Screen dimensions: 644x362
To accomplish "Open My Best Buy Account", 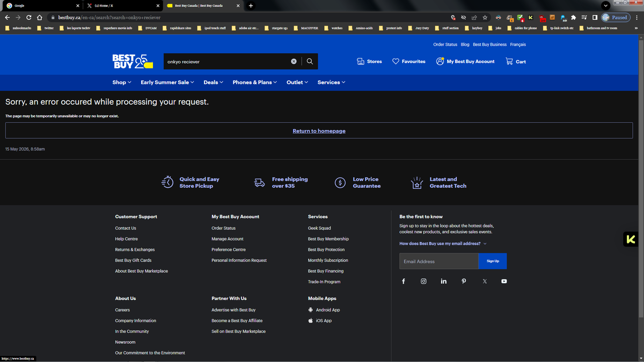I will coord(465,61).
